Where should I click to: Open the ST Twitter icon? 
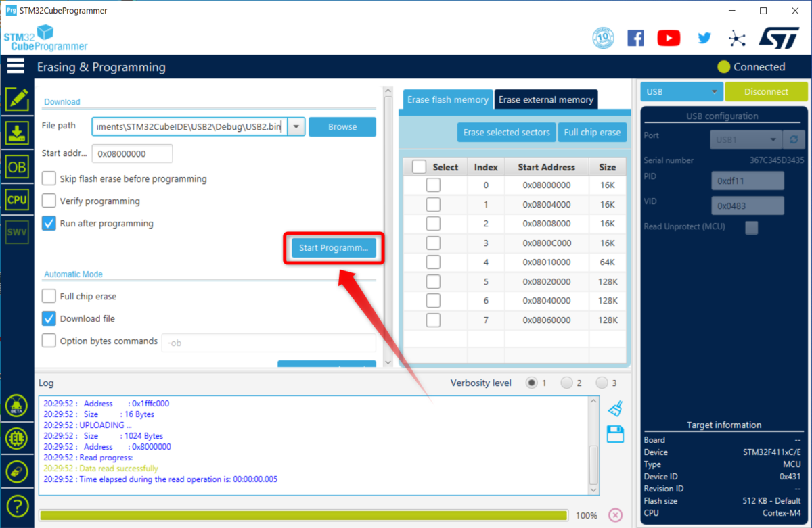pyautogui.click(x=704, y=38)
